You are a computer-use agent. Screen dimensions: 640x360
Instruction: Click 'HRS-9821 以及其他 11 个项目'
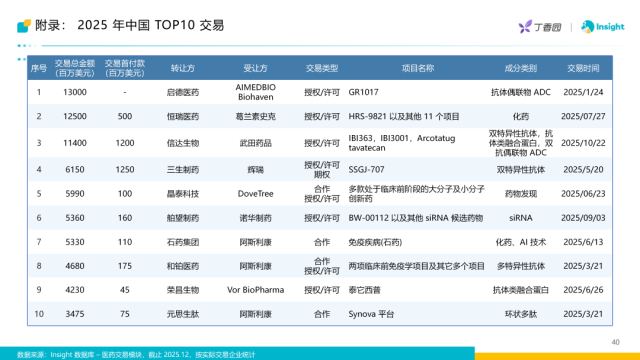pyautogui.click(x=404, y=116)
